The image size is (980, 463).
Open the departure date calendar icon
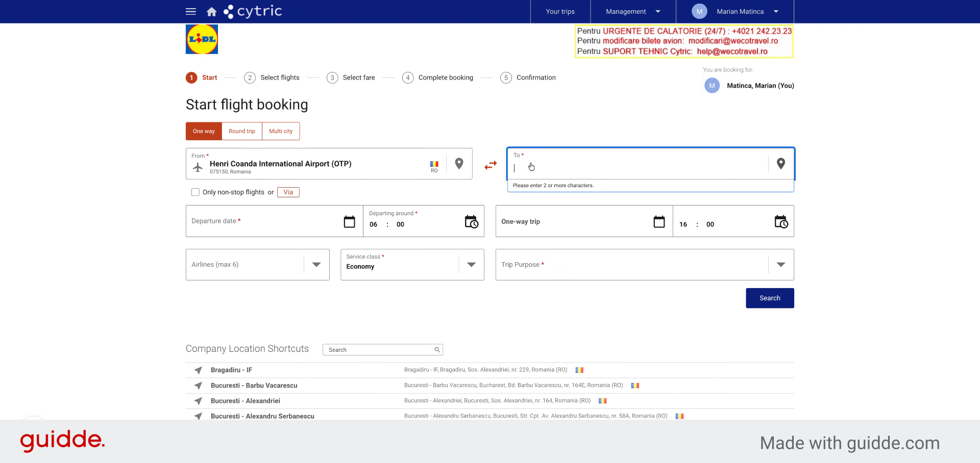pos(350,221)
